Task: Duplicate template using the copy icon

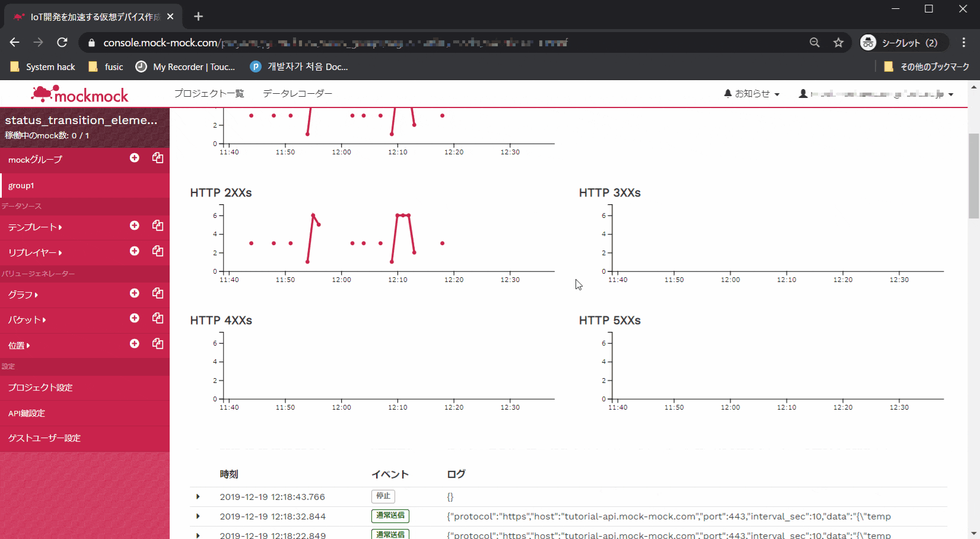Action: pos(158,226)
